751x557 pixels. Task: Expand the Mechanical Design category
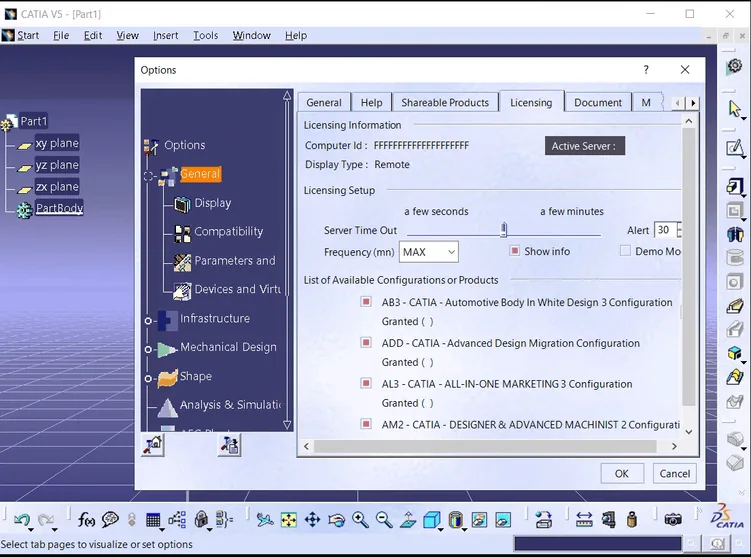point(148,349)
